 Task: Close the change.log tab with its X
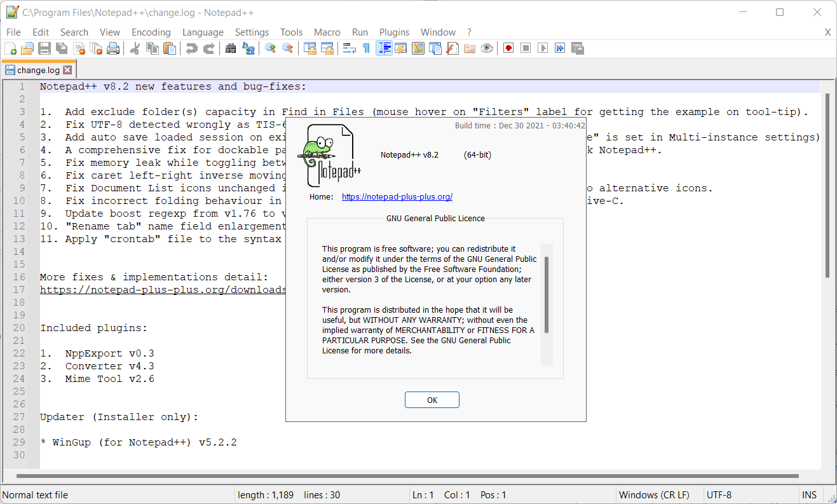coord(67,70)
